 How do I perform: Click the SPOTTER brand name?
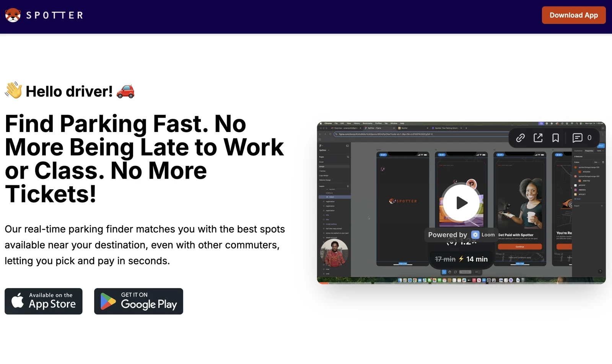(x=55, y=15)
